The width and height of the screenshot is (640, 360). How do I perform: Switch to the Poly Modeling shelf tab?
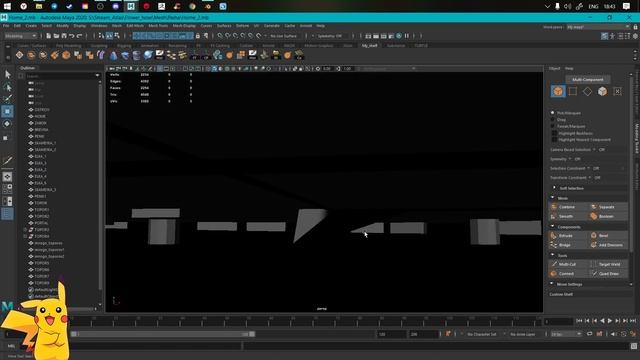pos(68,46)
